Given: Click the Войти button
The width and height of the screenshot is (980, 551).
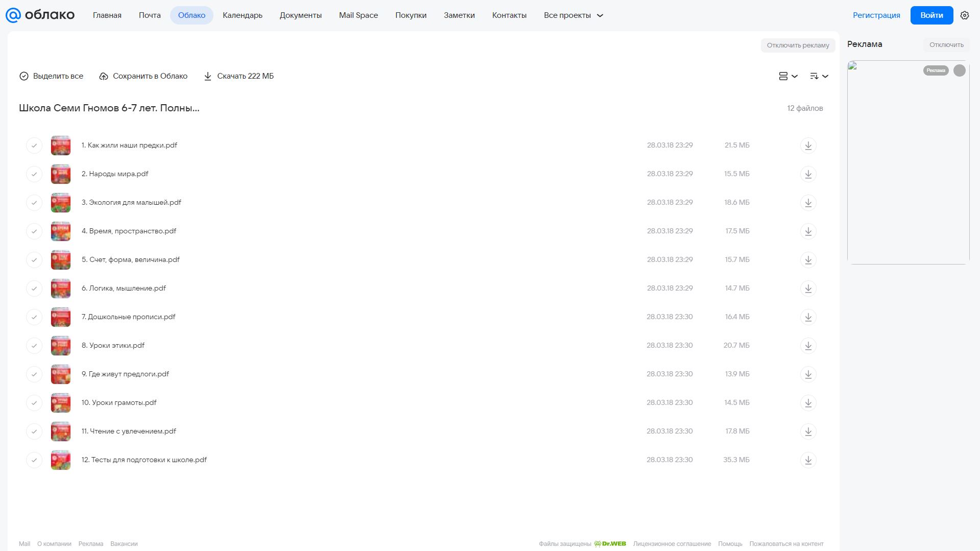Looking at the screenshot, I should (x=931, y=15).
